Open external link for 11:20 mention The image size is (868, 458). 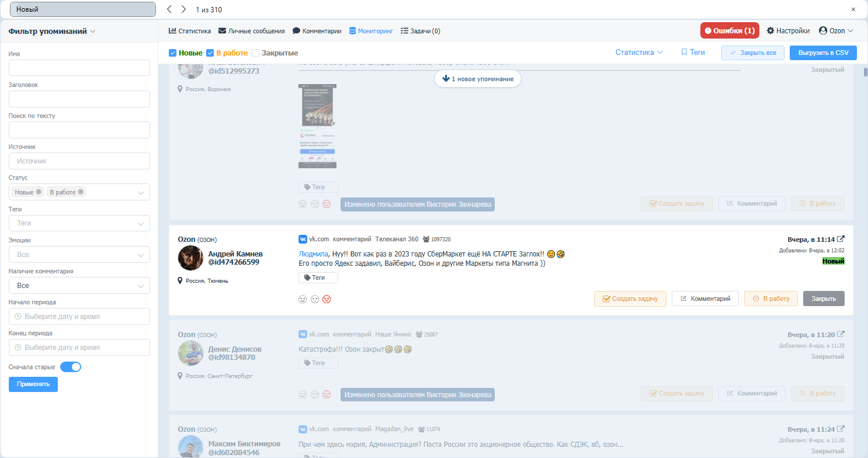point(841,335)
